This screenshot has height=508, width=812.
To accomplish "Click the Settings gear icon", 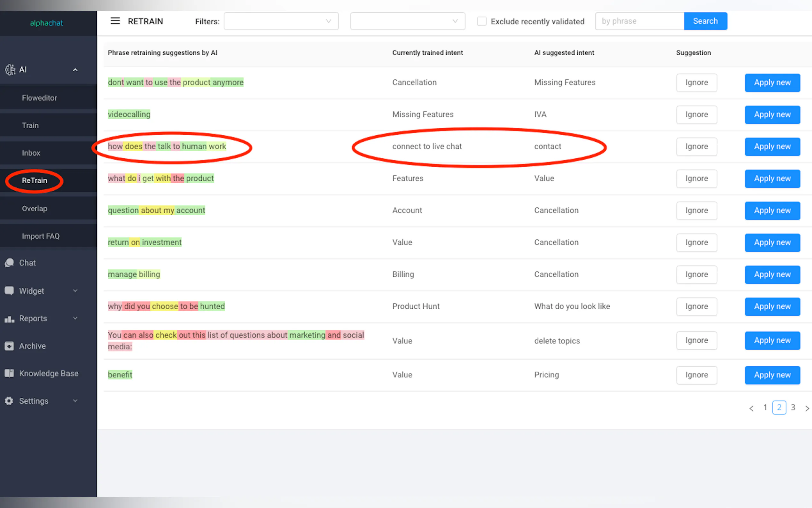I will (9, 401).
